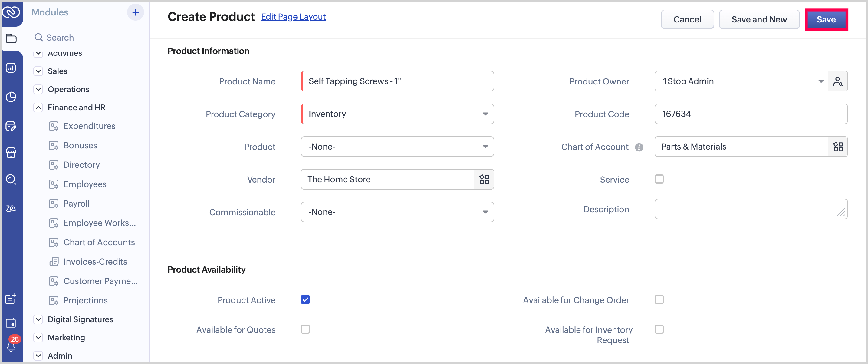The height and width of the screenshot is (364, 868).
Task: Click the Save button
Action: 826,20
